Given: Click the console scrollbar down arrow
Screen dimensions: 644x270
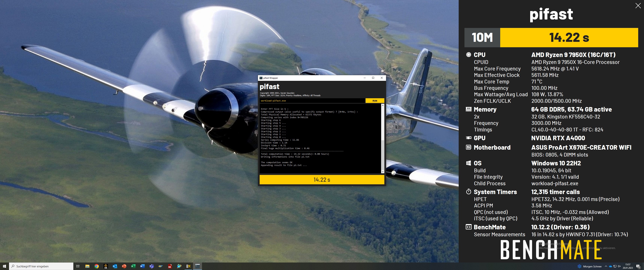Looking at the screenshot, I should (382, 172).
